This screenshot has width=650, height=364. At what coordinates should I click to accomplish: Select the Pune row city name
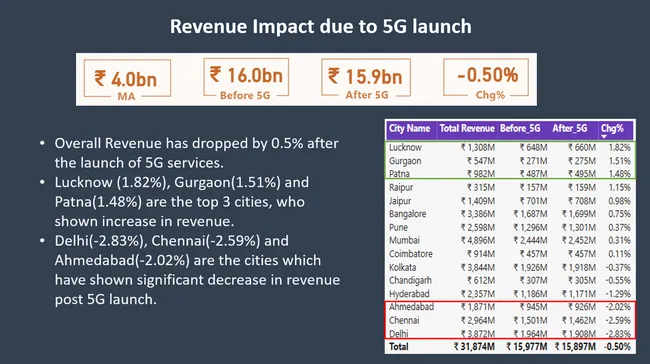pyautogui.click(x=398, y=228)
